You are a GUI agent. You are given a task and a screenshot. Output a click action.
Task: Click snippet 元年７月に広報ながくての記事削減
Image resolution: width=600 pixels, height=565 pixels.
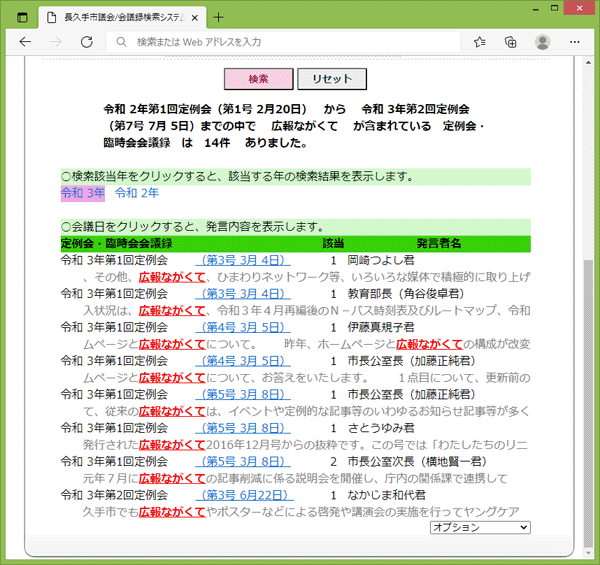tap(295, 479)
